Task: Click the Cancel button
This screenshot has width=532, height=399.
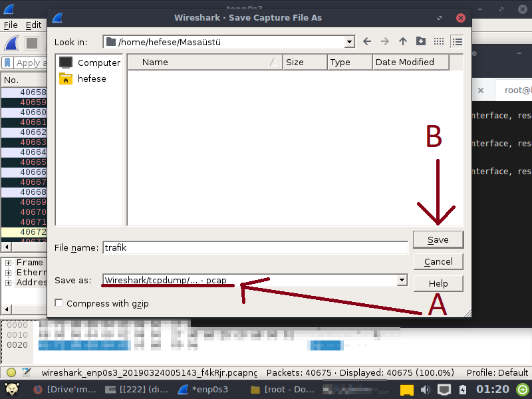Action: (x=438, y=261)
